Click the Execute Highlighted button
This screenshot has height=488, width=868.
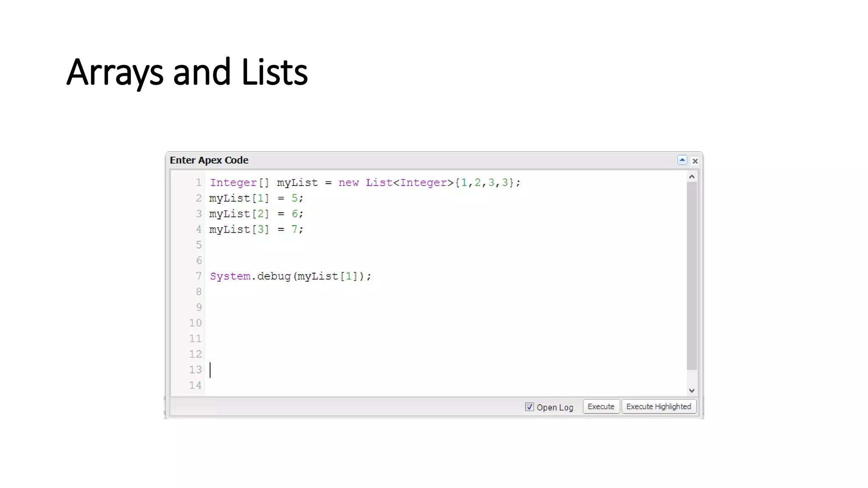(x=659, y=407)
